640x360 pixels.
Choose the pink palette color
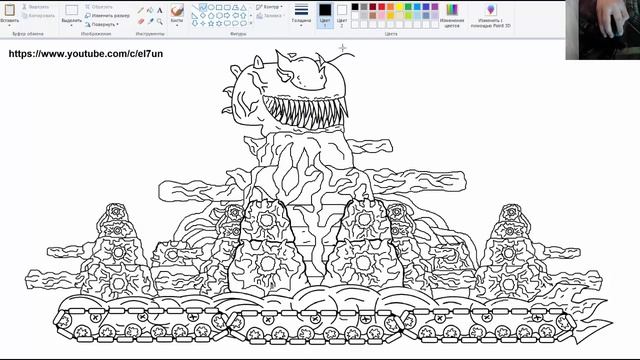click(382, 16)
